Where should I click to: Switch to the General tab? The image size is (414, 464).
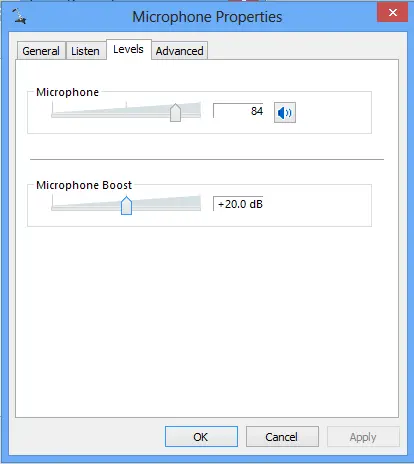pos(41,51)
